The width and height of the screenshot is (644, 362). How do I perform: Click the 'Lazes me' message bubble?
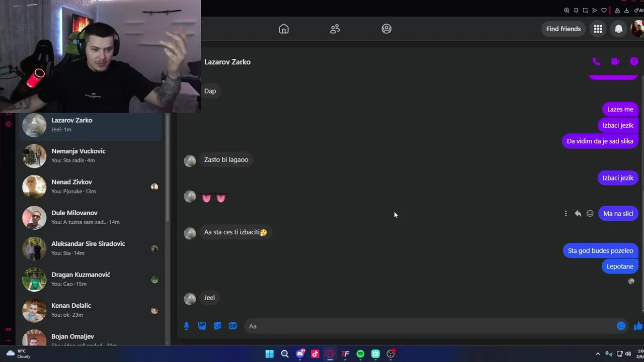[x=620, y=109]
